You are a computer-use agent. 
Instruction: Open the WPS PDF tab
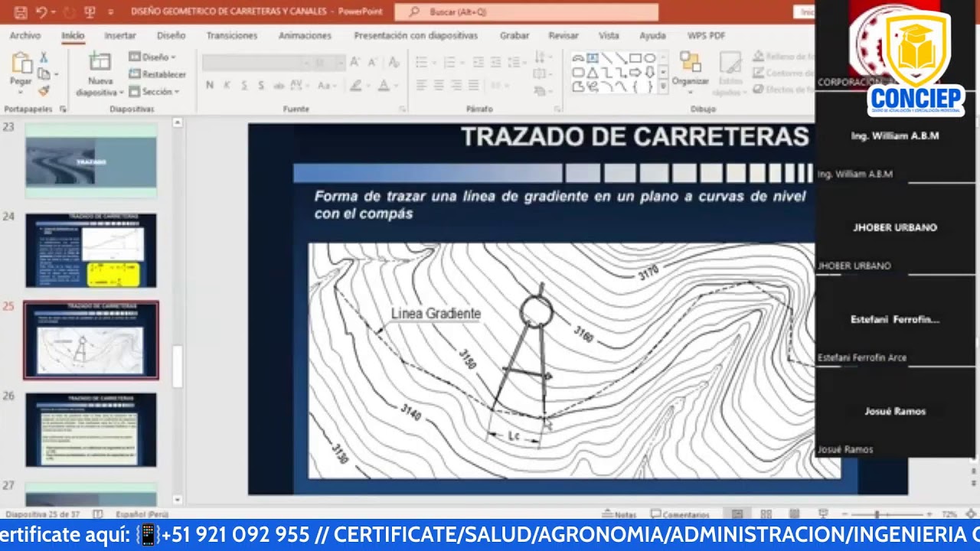[x=706, y=35]
